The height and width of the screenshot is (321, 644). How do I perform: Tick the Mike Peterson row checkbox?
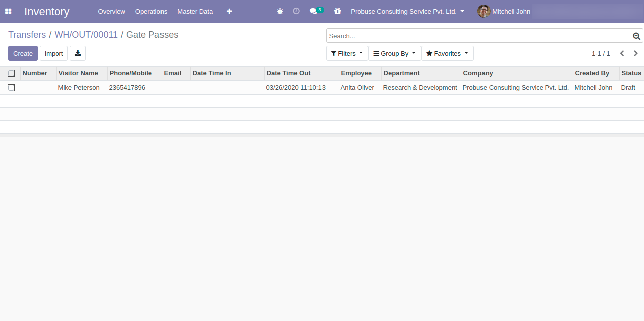[11, 88]
